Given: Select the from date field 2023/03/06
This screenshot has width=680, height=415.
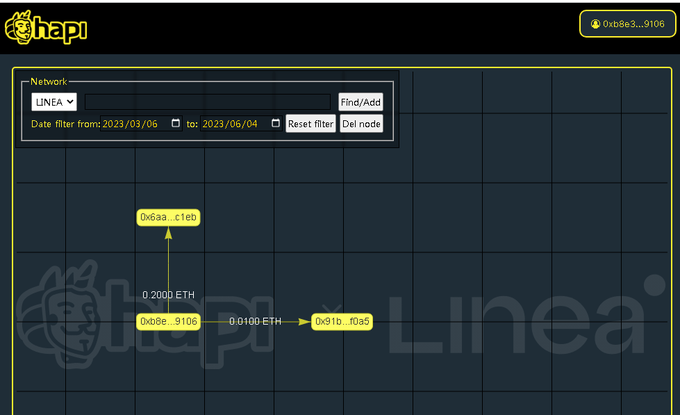Looking at the screenshot, I should (x=141, y=124).
